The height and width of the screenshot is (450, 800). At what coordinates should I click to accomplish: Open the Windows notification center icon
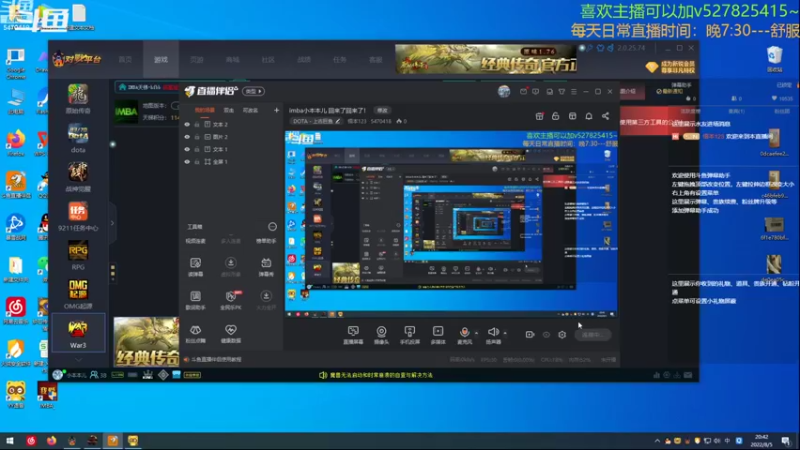click(786, 441)
